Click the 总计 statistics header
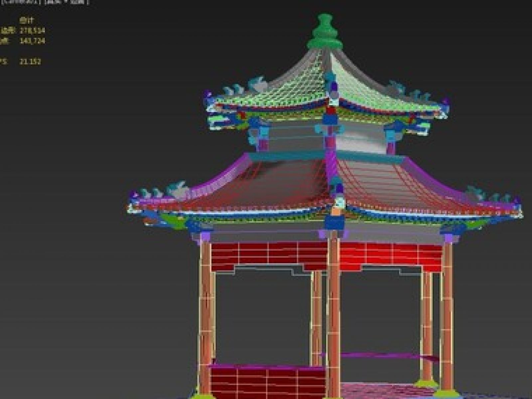This screenshot has width=532, height=399. 26,20
